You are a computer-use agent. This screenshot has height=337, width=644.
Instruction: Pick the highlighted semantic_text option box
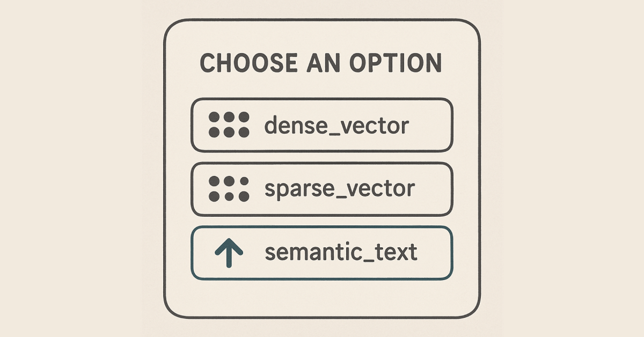pos(322,253)
